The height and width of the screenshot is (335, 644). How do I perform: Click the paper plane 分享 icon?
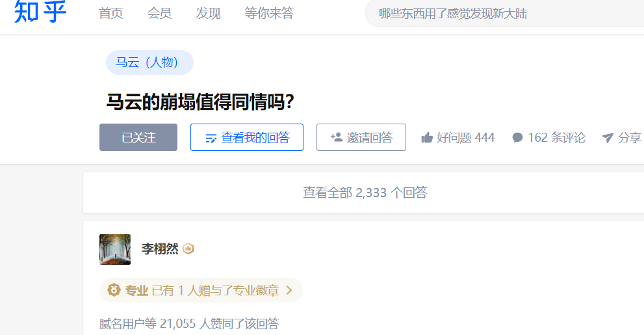[608, 138]
